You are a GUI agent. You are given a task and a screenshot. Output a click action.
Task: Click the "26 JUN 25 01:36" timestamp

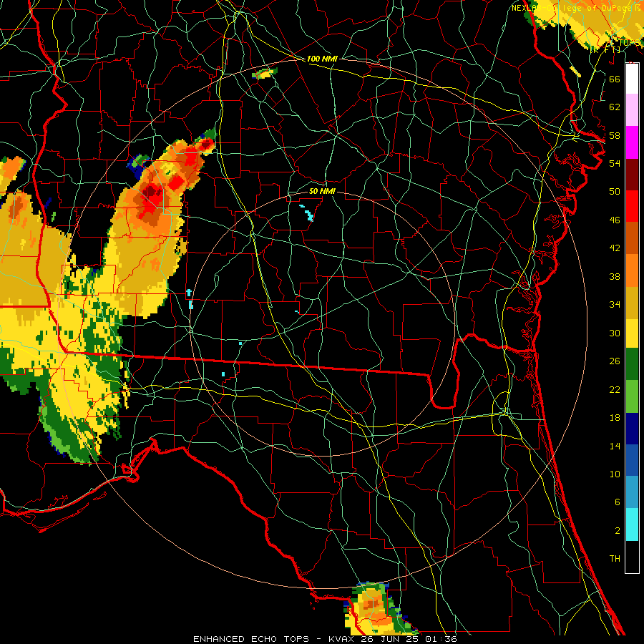click(x=409, y=639)
